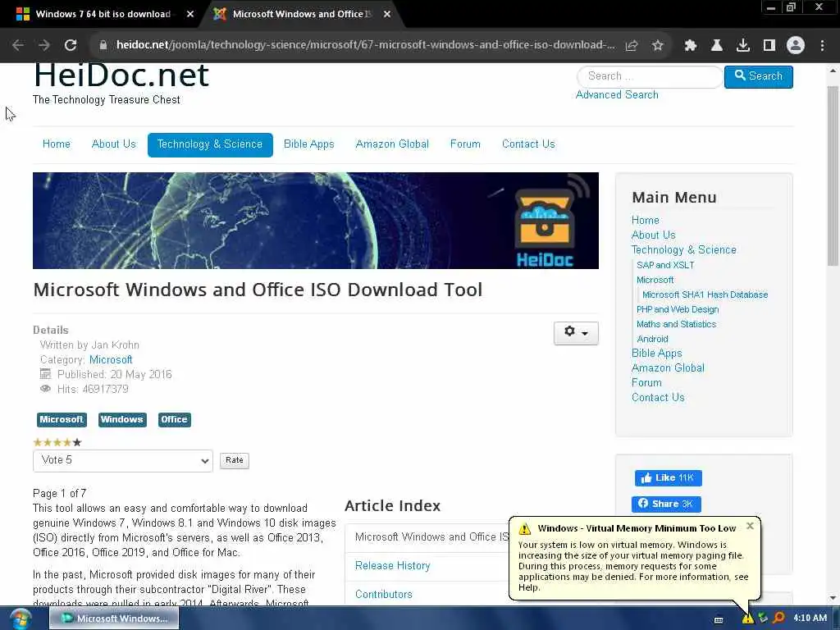Open the Extensions puzzle icon

coord(691,46)
